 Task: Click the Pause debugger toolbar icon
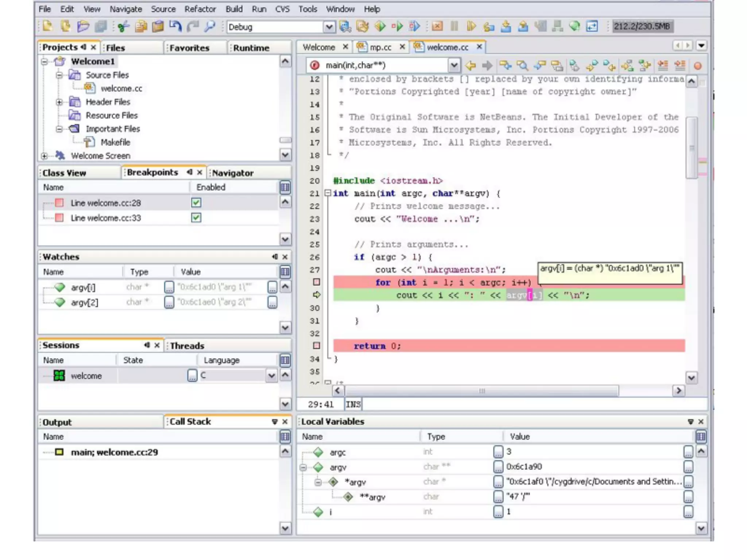pos(454,27)
